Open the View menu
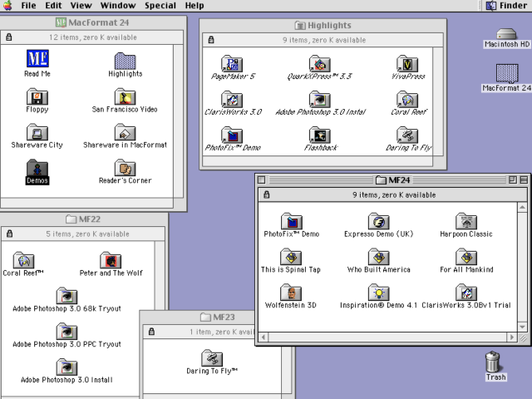The width and height of the screenshot is (532, 399). tap(81, 6)
